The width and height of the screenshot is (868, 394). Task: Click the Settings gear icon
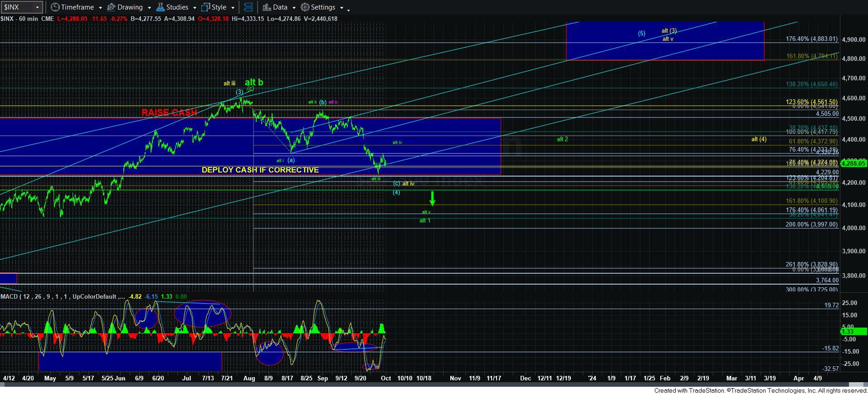tap(305, 7)
